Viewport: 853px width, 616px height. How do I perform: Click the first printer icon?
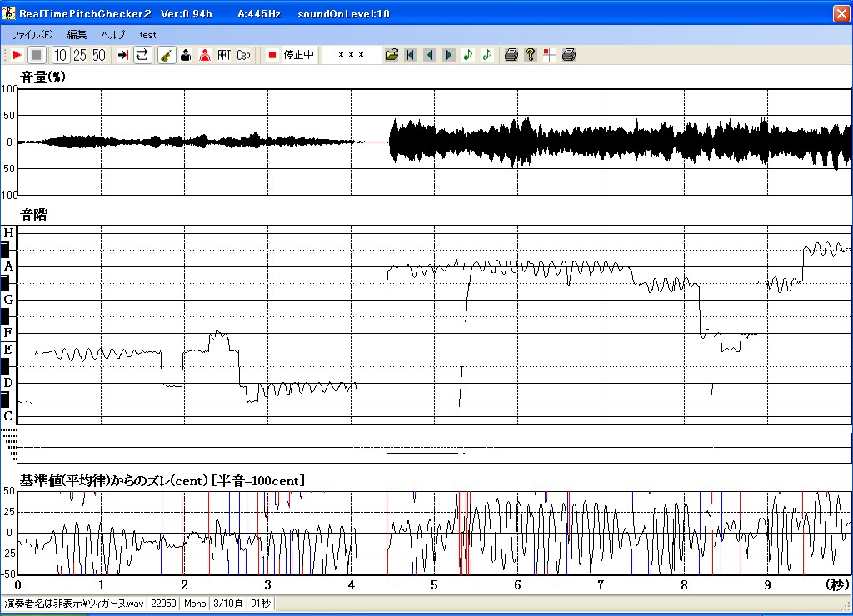point(511,55)
